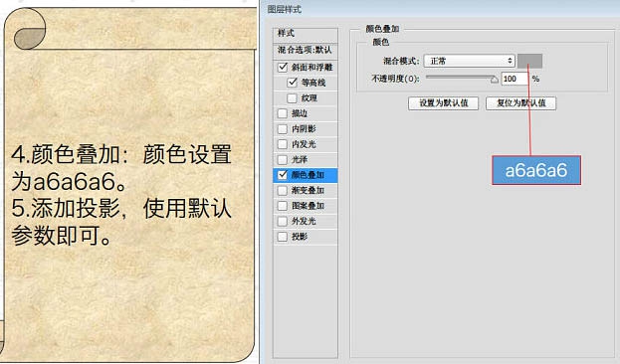Uncheck the 斜面和浮雕 checkbox

[283, 68]
